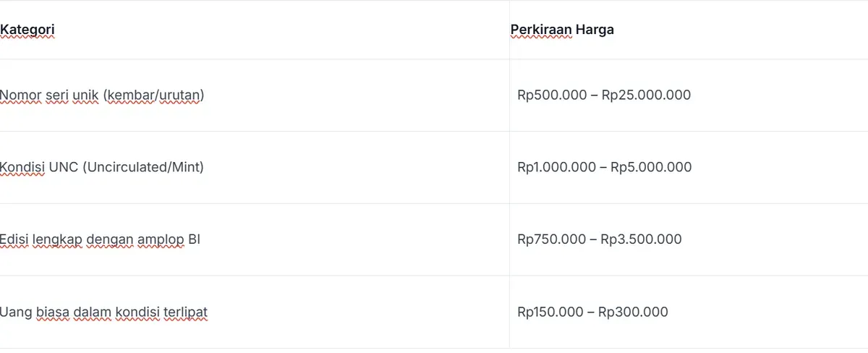
Task: Click the Kondisi UNC (Uncirculated/Mint) cell
Action: pos(255,167)
